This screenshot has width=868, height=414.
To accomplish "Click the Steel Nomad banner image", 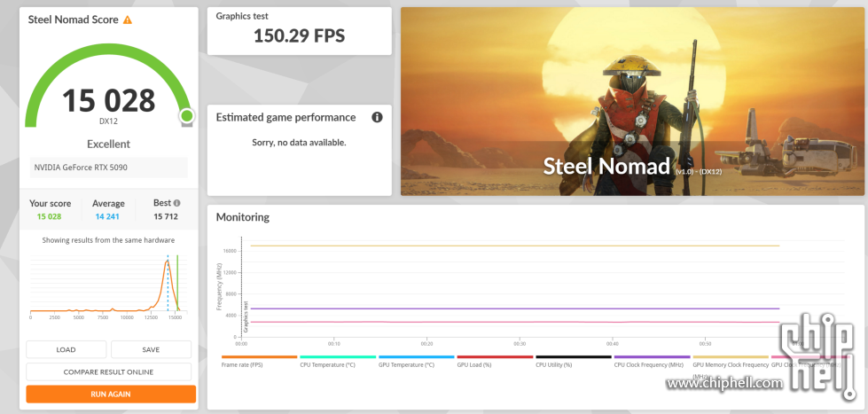I will point(632,101).
